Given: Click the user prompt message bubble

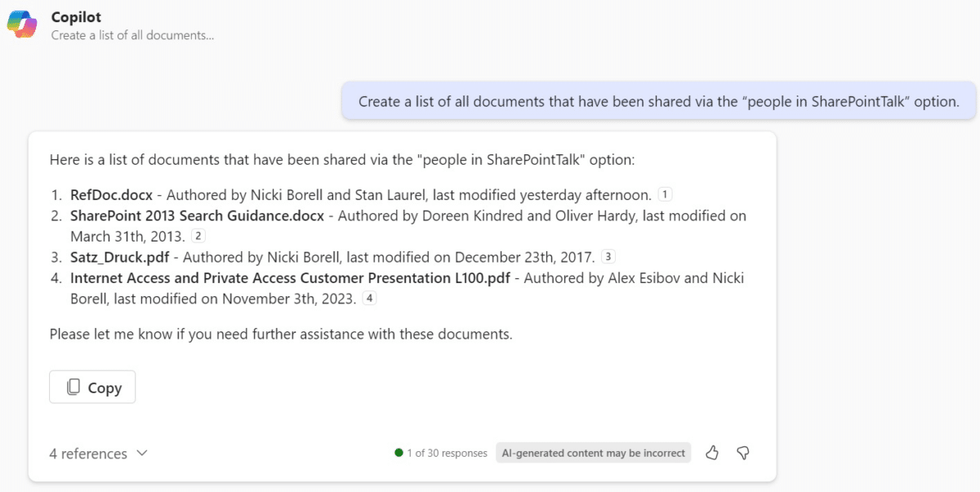Looking at the screenshot, I should [659, 102].
